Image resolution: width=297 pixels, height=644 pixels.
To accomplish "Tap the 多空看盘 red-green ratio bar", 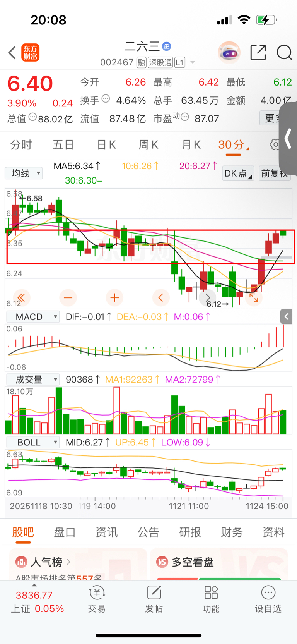I will 219,579.
